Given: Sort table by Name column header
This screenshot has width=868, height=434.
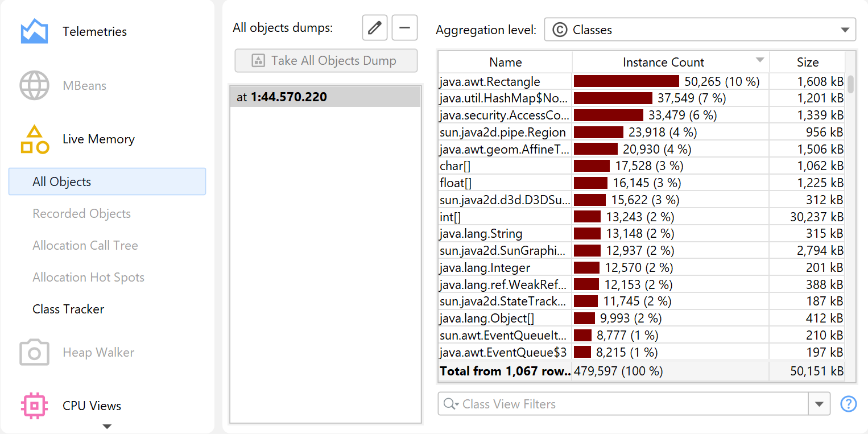Looking at the screenshot, I should pos(505,62).
